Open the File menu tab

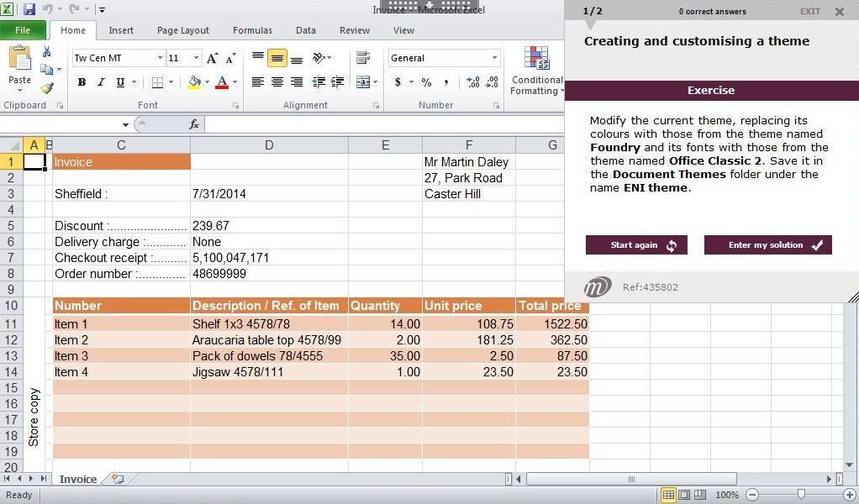click(x=23, y=30)
